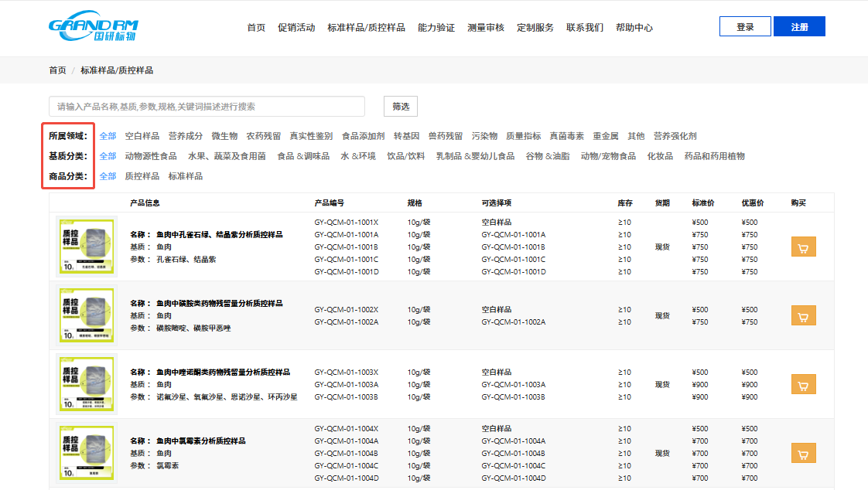The height and width of the screenshot is (490, 868).
Task: Click the product search input field
Action: pyautogui.click(x=207, y=107)
